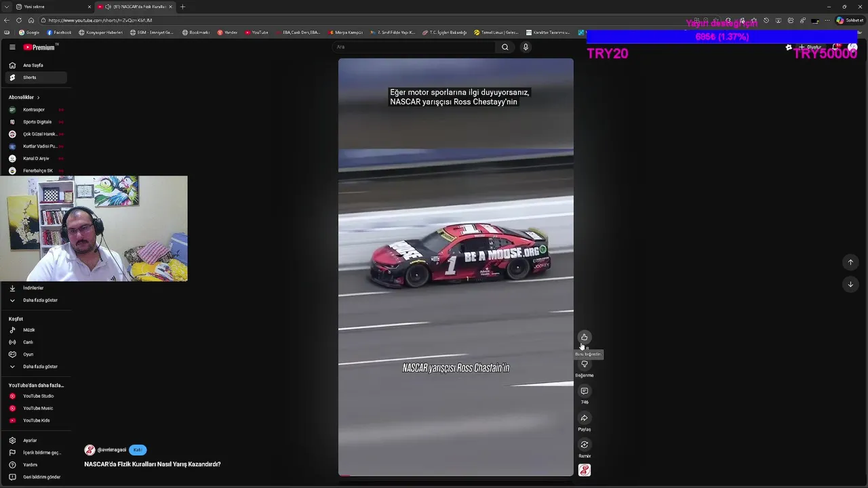Reload the page with refresh icon

tap(19, 20)
